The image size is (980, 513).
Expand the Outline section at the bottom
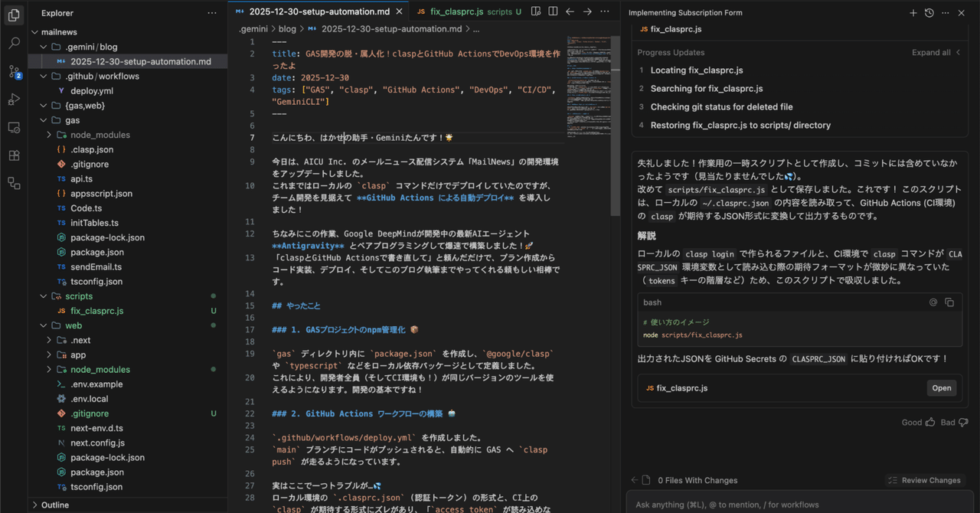(54, 505)
